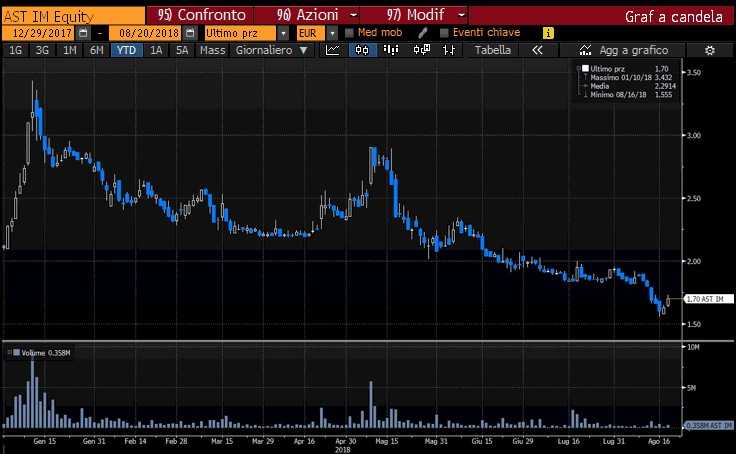The image size is (736, 454).
Task: Open chart settings gear icon
Action: pos(709,50)
